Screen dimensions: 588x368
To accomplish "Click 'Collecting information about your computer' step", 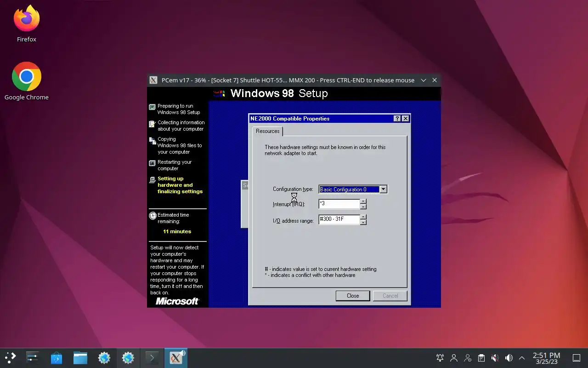I will click(x=181, y=126).
